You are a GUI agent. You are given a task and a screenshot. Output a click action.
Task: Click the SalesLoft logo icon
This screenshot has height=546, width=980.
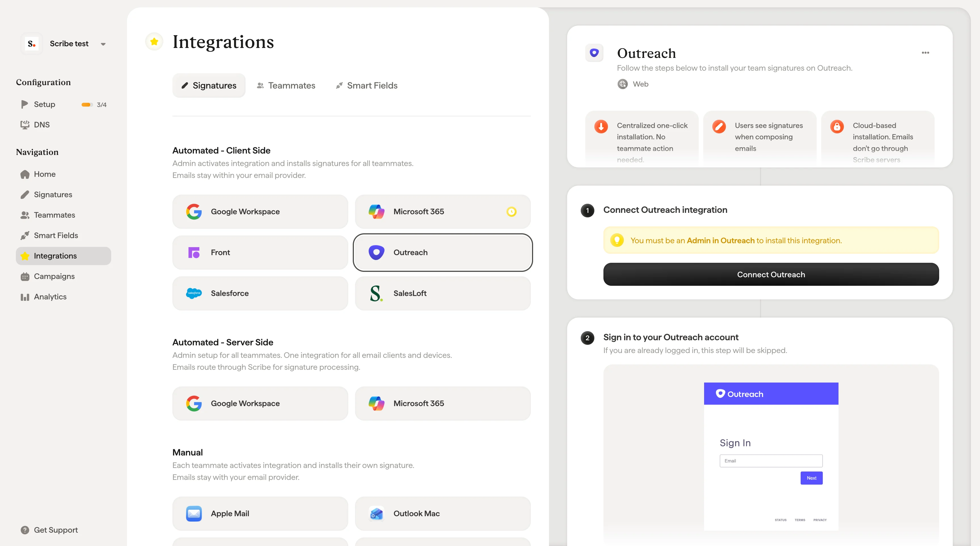tap(376, 293)
